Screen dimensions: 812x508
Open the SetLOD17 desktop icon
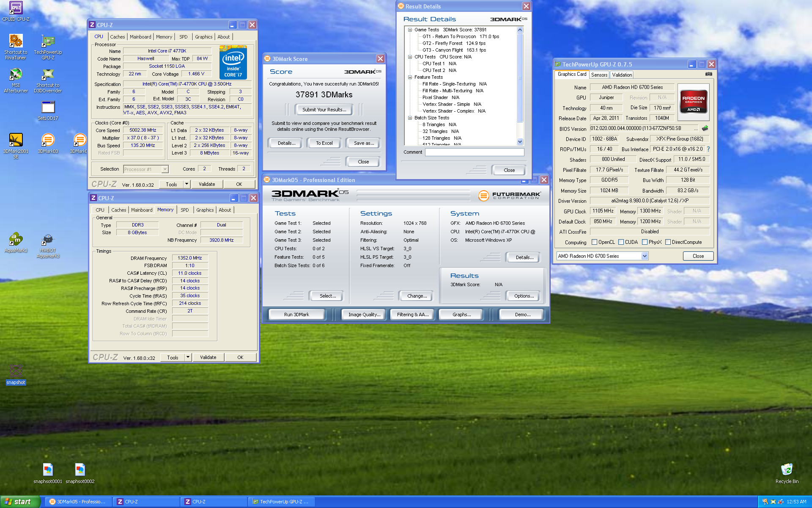[48, 110]
